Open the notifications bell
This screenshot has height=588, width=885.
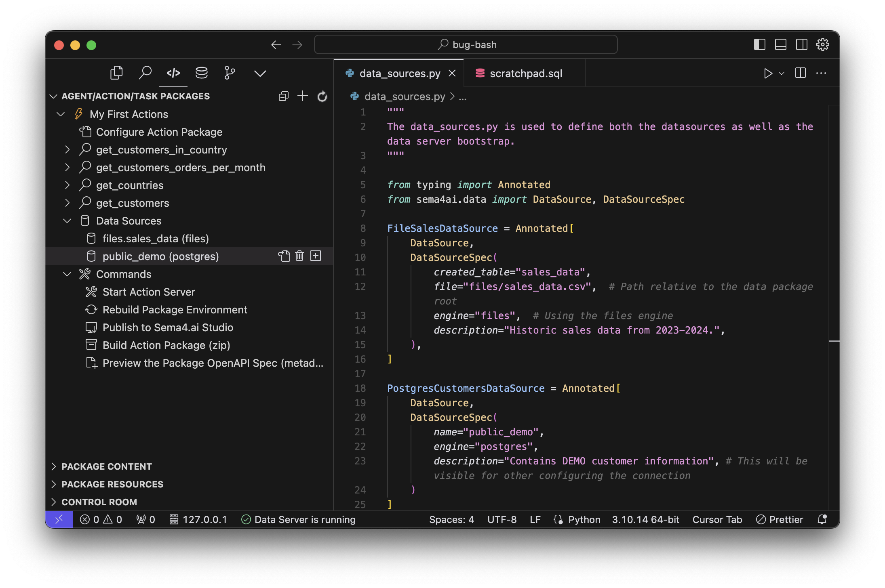[822, 519]
